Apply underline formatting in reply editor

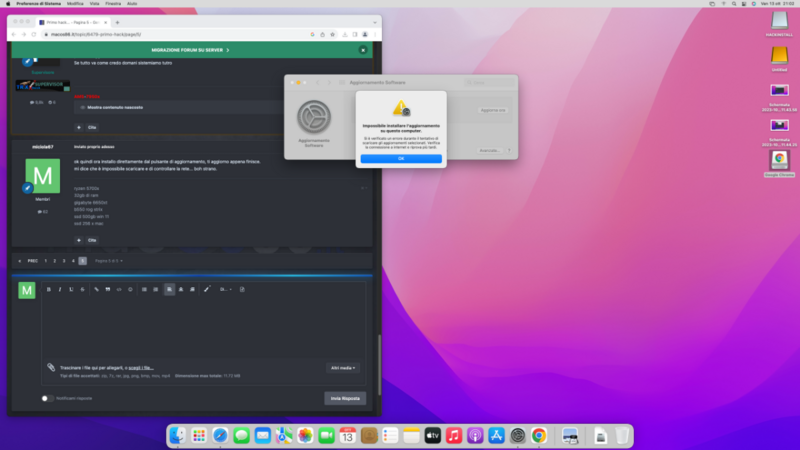pyautogui.click(x=71, y=289)
